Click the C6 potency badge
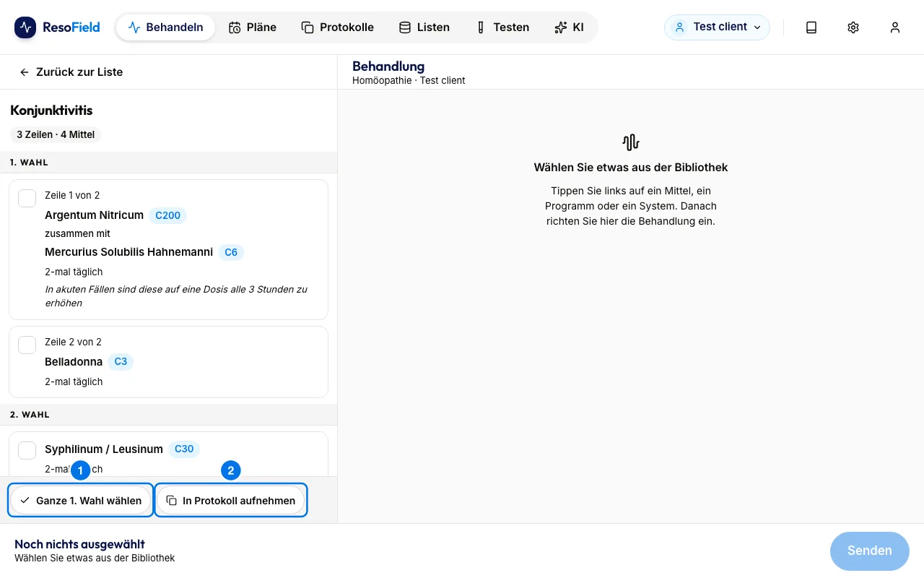The width and height of the screenshot is (924, 578). [231, 252]
